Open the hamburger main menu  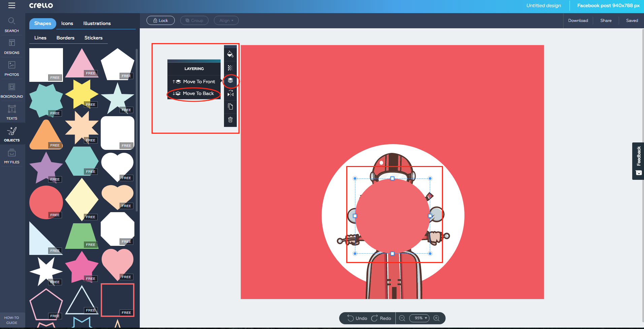tap(12, 5)
